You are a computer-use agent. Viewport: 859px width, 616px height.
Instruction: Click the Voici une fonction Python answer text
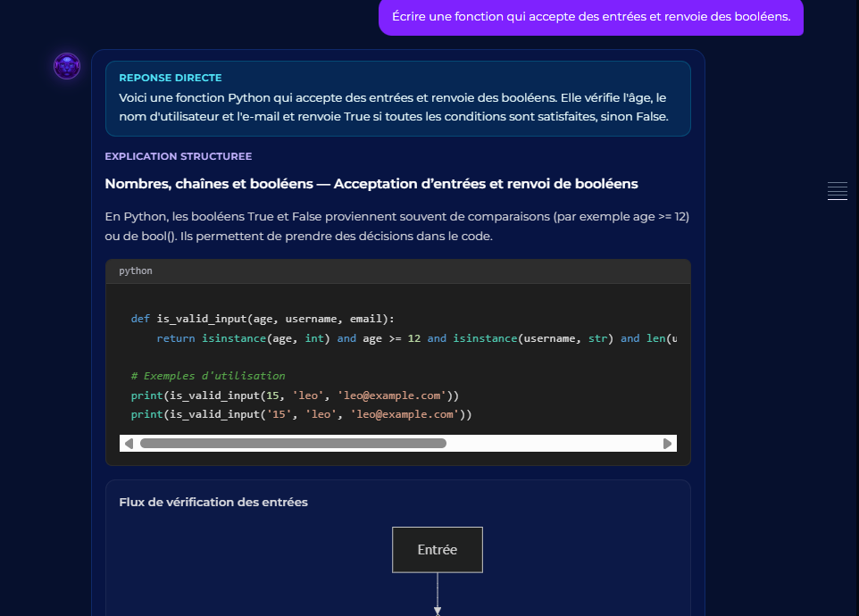tap(394, 107)
